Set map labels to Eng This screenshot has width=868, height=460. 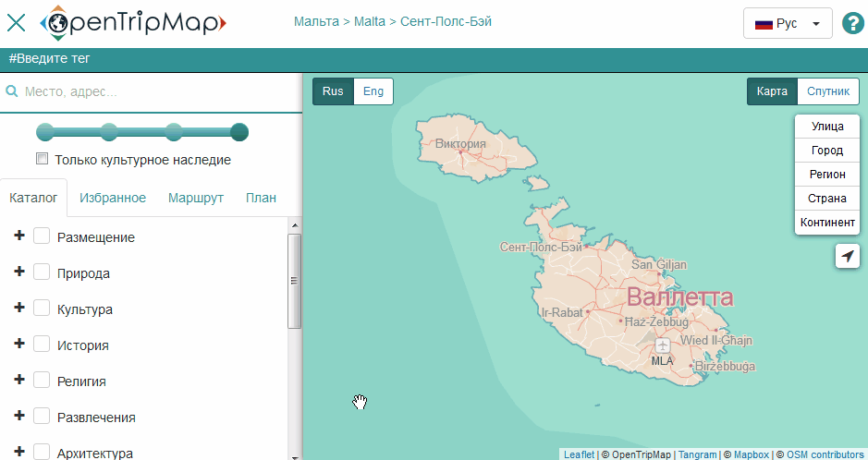point(373,91)
